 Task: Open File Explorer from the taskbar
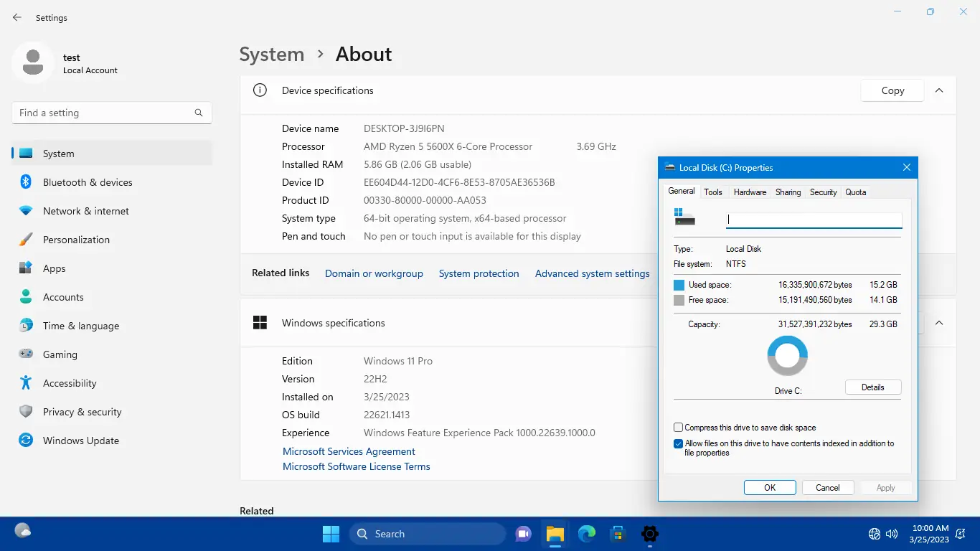(x=555, y=534)
